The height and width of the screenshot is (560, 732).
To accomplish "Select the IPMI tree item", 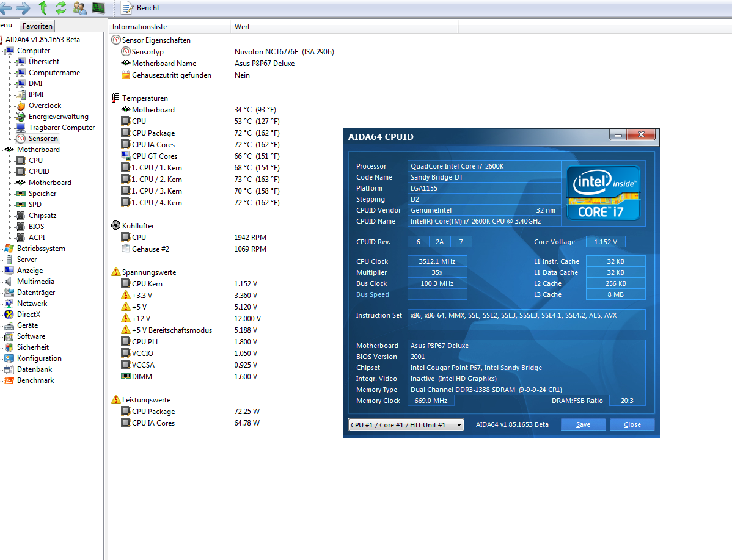I will pos(36,94).
